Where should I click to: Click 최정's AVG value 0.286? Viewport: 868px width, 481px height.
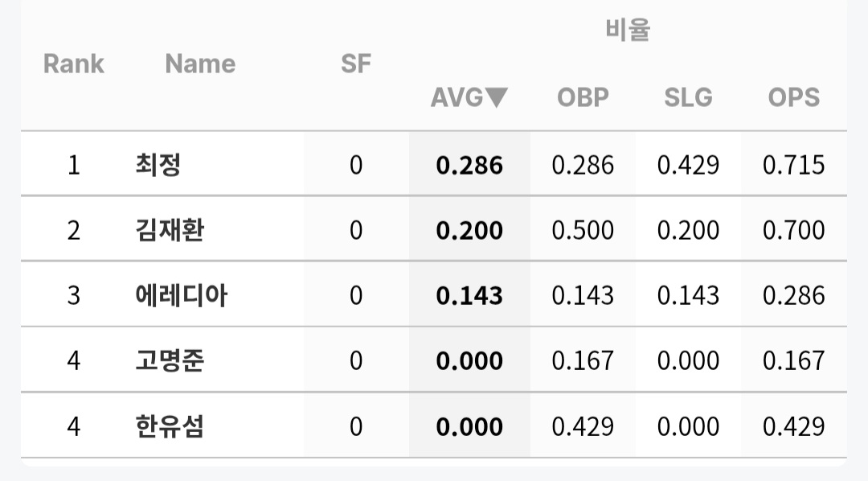469,166
